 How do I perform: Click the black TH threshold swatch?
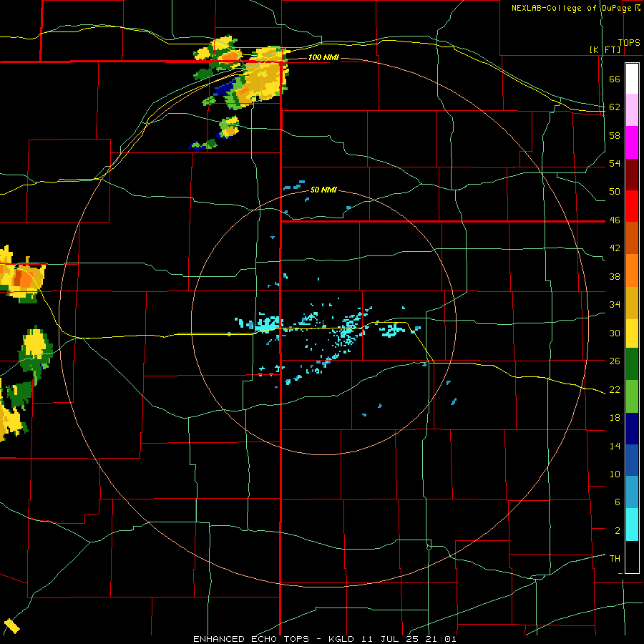coord(632,557)
